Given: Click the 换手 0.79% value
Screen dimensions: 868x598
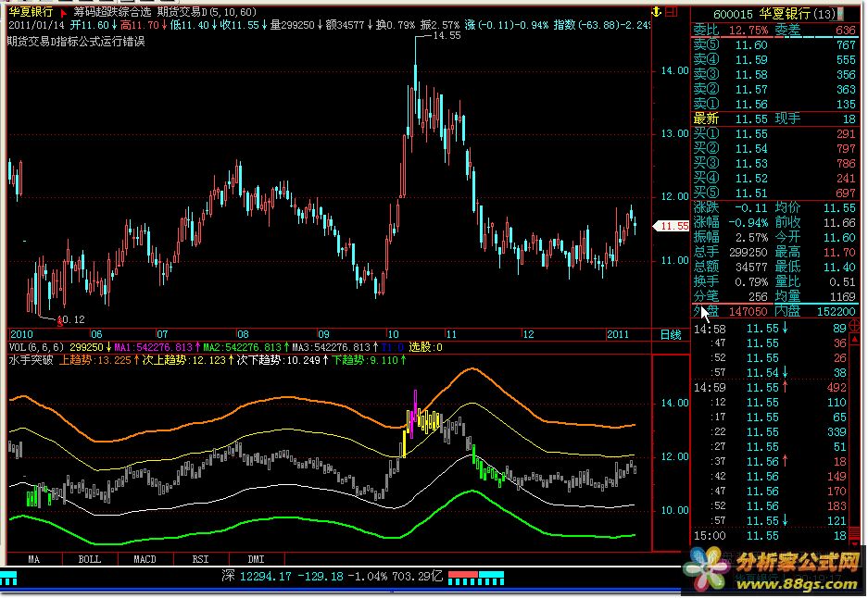Looking at the screenshot, I should point(751,282).
